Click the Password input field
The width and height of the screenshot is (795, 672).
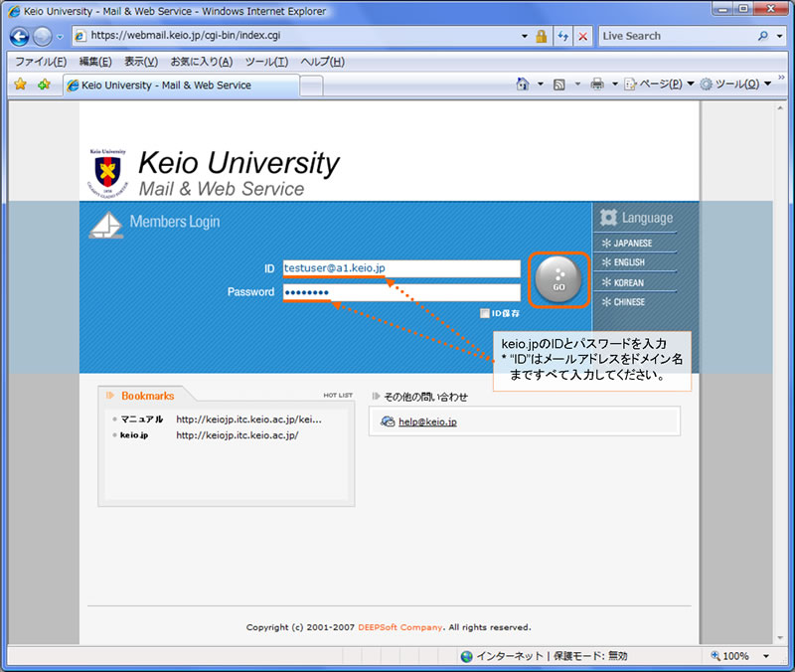401,292
